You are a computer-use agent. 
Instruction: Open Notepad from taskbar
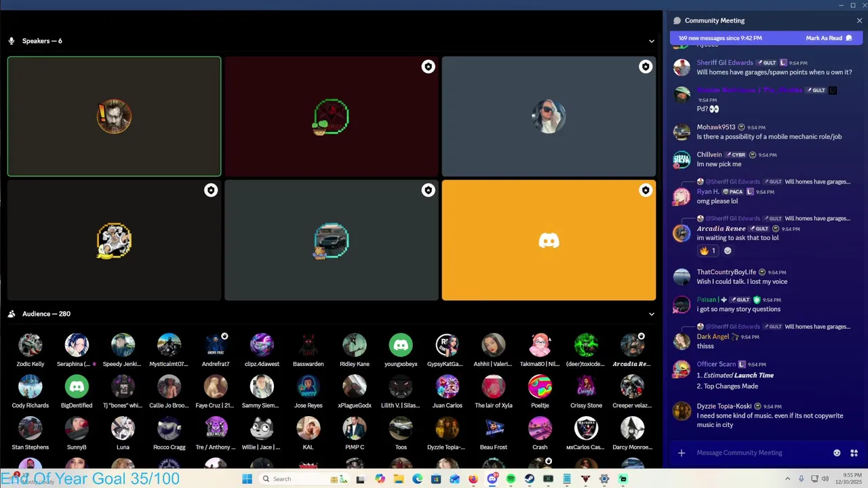point(567,479)
